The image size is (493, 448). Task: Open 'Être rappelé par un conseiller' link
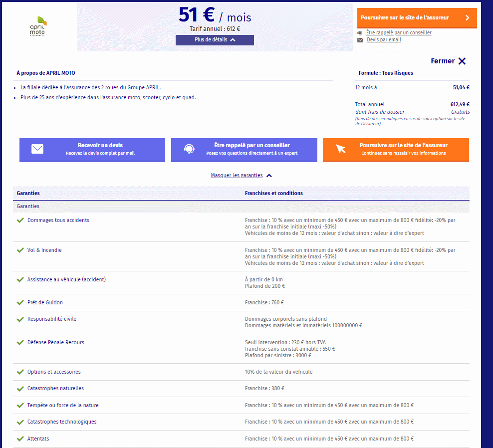[x=399, y=32]
